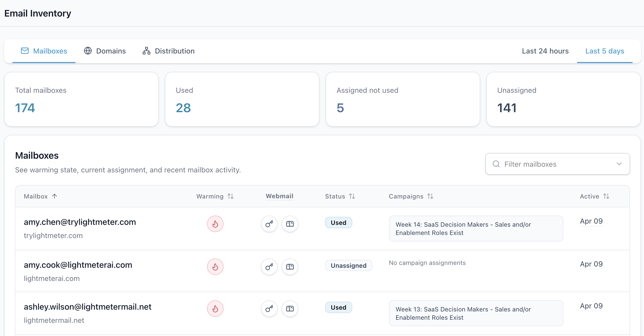Expand the Filter mailboxes dropdown chevron
Viewport: 644px width, 336px height.
coord(619,164)
